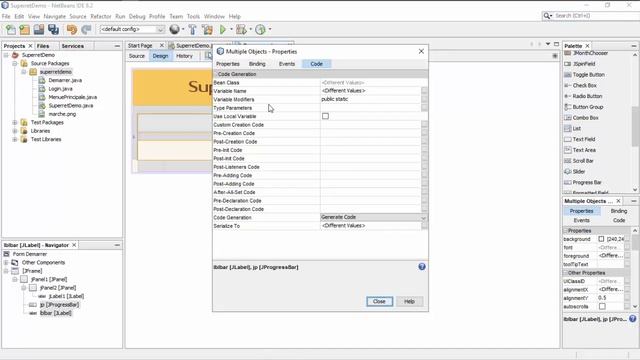Click ellipsis button for Serialize To
The height and width of the screenshot is (360, 640).
424,226
